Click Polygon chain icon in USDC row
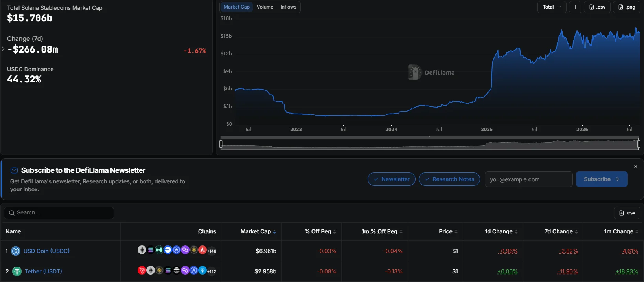644x282 pixels. (x=185, y=250)
